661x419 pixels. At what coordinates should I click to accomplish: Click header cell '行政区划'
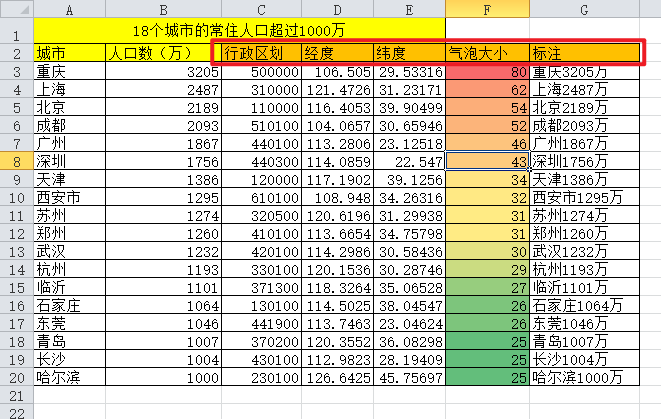pos(261,53)
